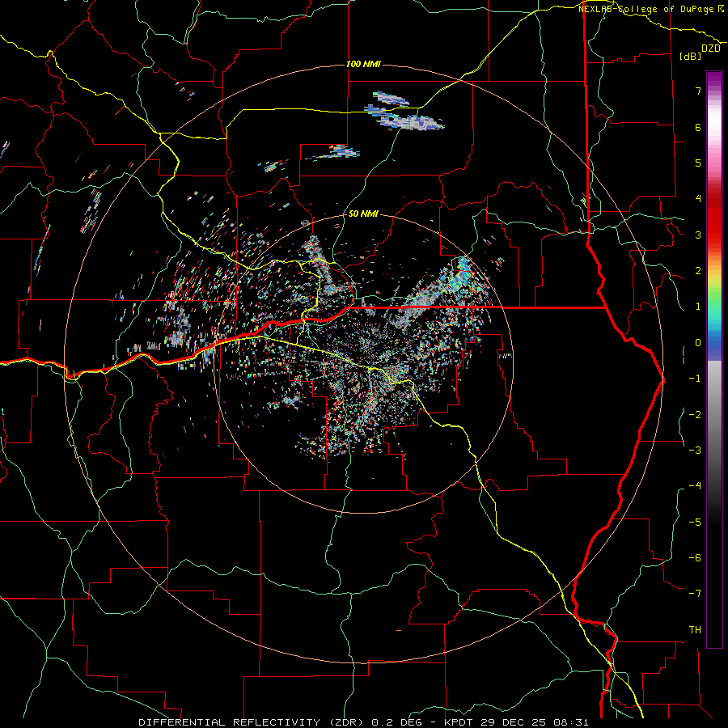Image resolution: width=728 pixels, height=728 pixels.
Task: Click the 50 NMI range ring label
Action: pos(363,214)
